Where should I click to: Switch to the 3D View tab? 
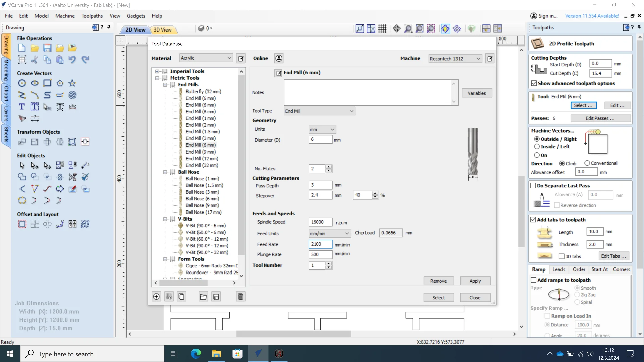[163, 29]
